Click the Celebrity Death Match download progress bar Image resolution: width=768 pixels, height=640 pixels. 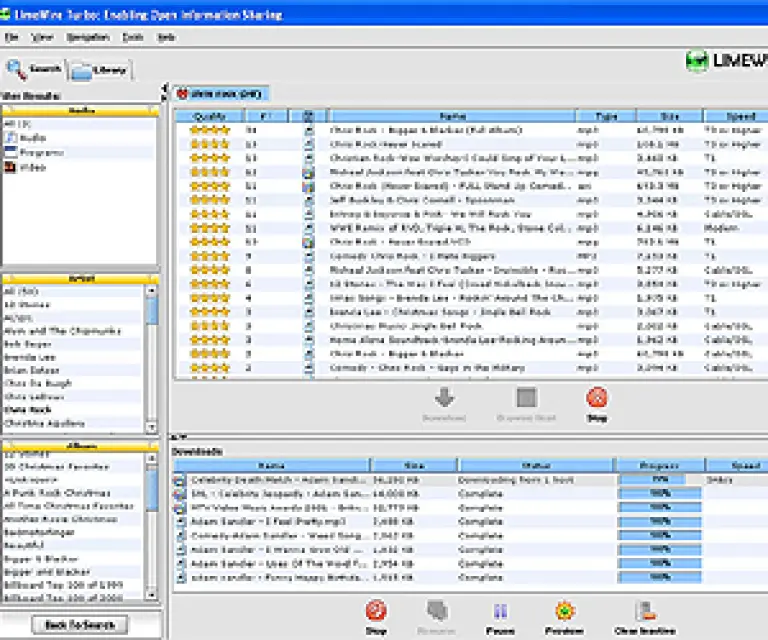(x=660, y=480)
